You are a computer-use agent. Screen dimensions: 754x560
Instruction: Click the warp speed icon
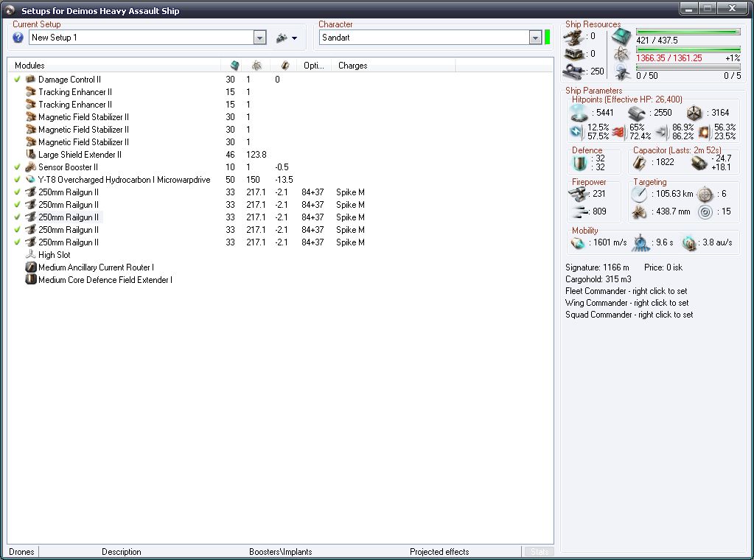689,242
